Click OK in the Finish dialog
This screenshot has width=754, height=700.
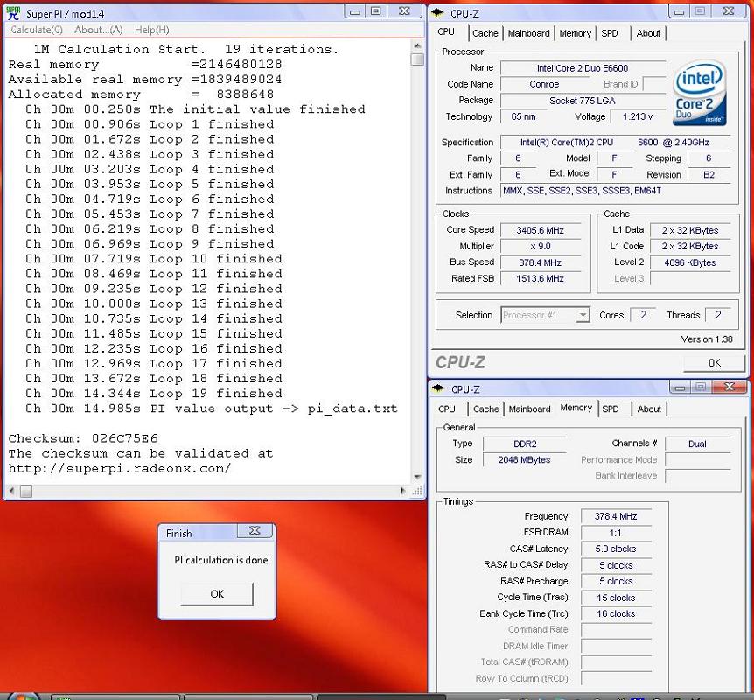coord(217,594)
